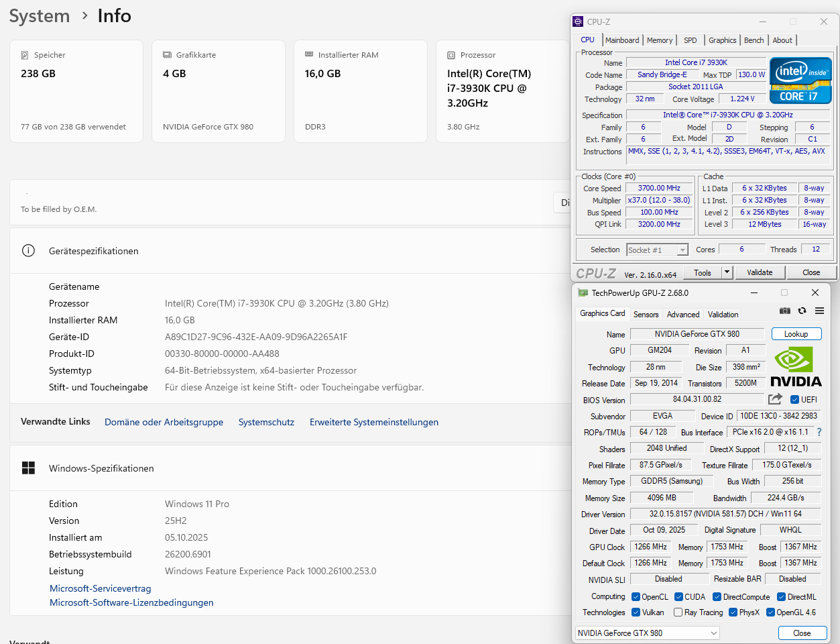Open Microsoft-Software-Lizenzbedingungen link
The width and height of the screenshot is (840, 644).
[x=131, y=602]
